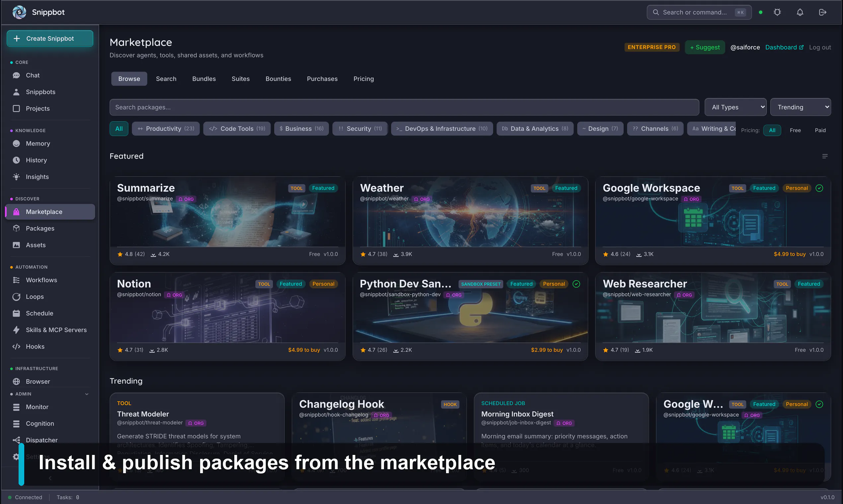Open Cognition under Admin

50,424
